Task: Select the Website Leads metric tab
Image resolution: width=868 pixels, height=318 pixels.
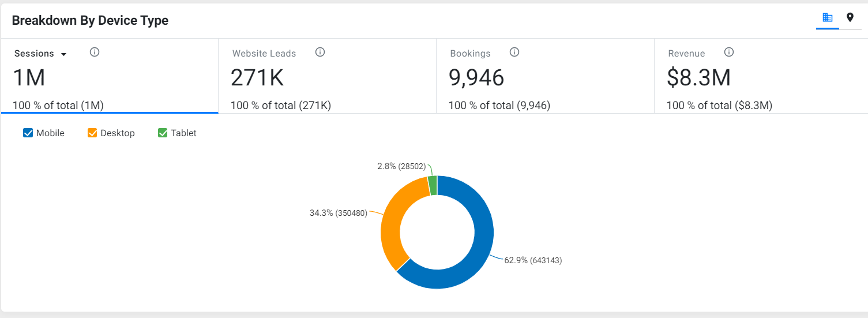Action: tap(328, 76)
